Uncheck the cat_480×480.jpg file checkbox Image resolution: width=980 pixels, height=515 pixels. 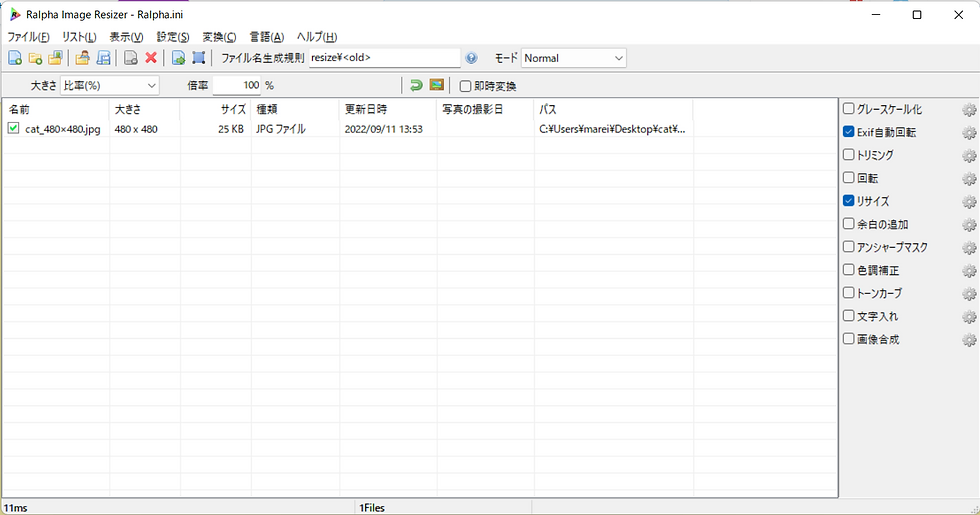(x=13, y=128)
